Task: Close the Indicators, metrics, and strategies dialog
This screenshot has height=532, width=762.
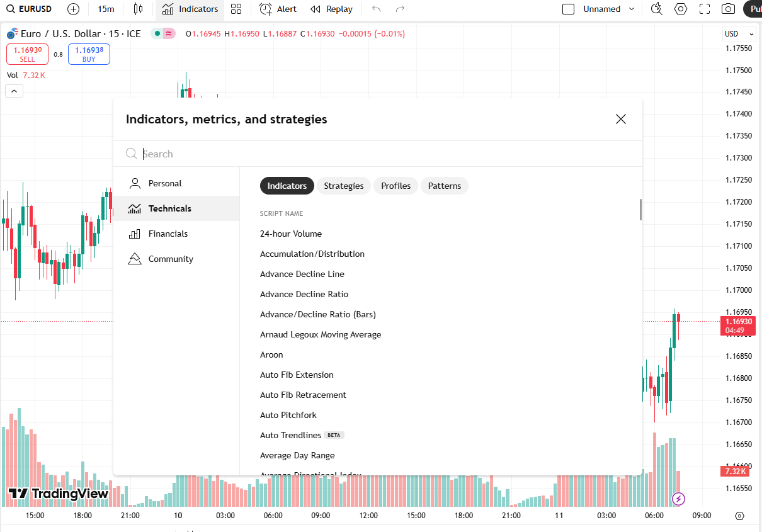Action: tap(621, 119)
